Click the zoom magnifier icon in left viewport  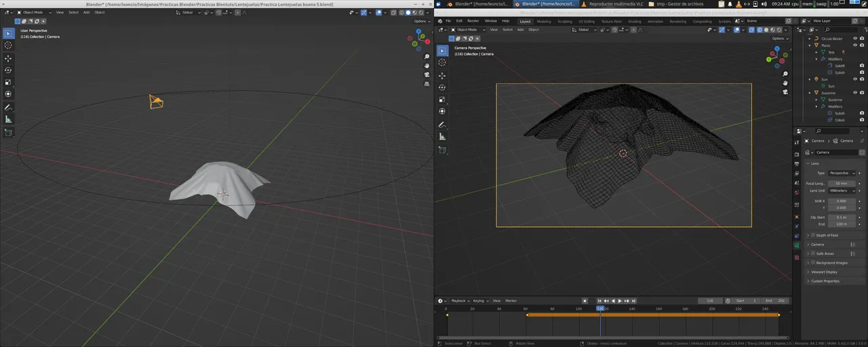click(x=427, y=58)
